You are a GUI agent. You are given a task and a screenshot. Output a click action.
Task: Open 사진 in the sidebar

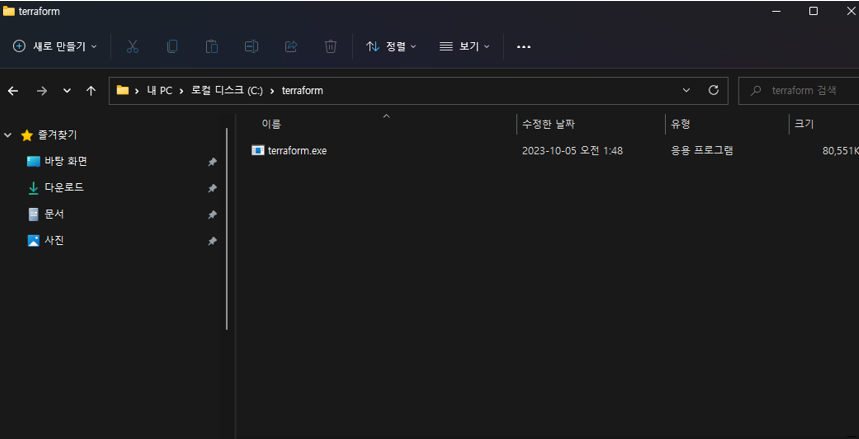(54, 241)
